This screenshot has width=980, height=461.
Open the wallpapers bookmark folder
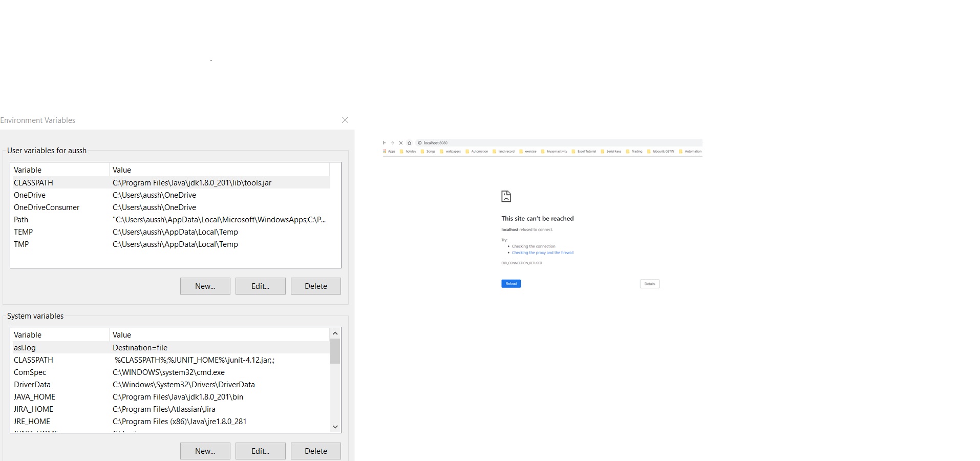(x=451, y=151)
